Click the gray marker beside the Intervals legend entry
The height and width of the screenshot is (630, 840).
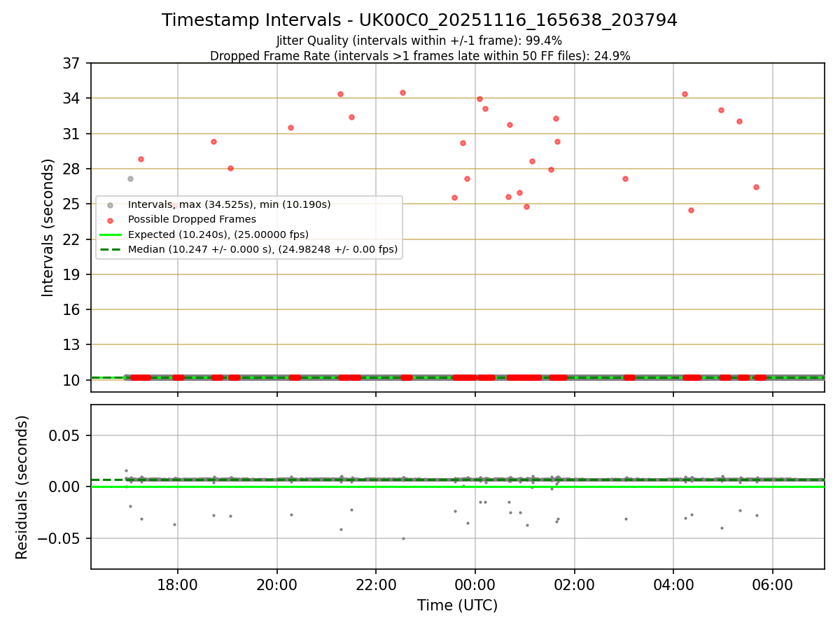110,205
